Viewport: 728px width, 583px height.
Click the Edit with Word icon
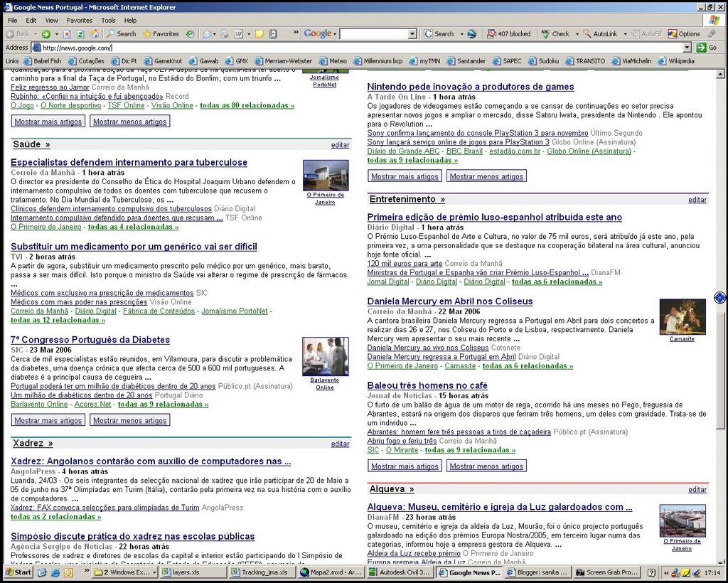tap(239, 34)
